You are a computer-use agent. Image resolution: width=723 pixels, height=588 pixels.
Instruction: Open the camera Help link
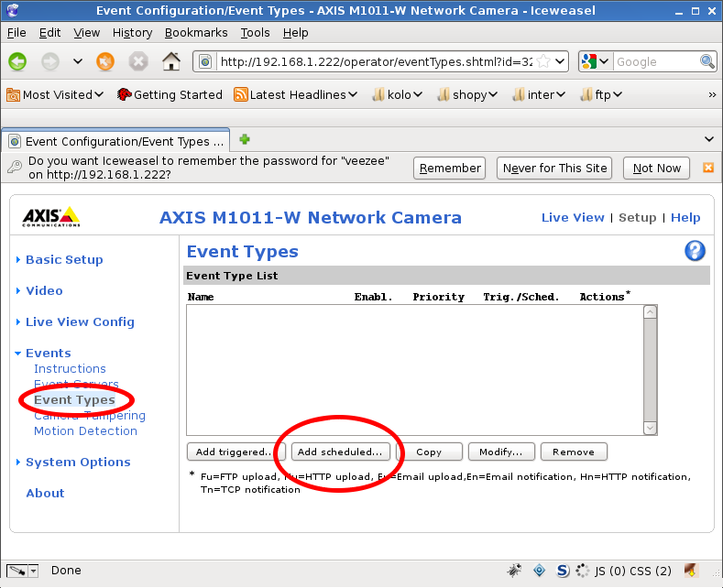pyautogui.click(x=685, y=217)
